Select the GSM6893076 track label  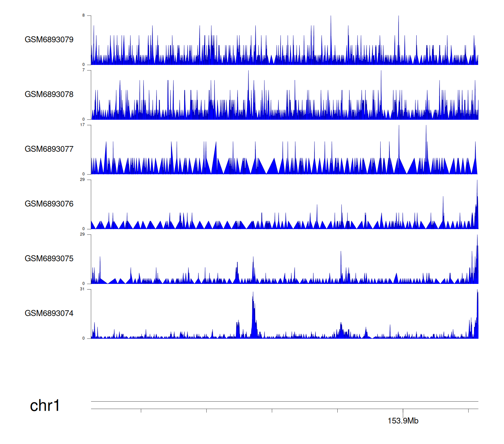pyautogui.click(x=49, y=204)
